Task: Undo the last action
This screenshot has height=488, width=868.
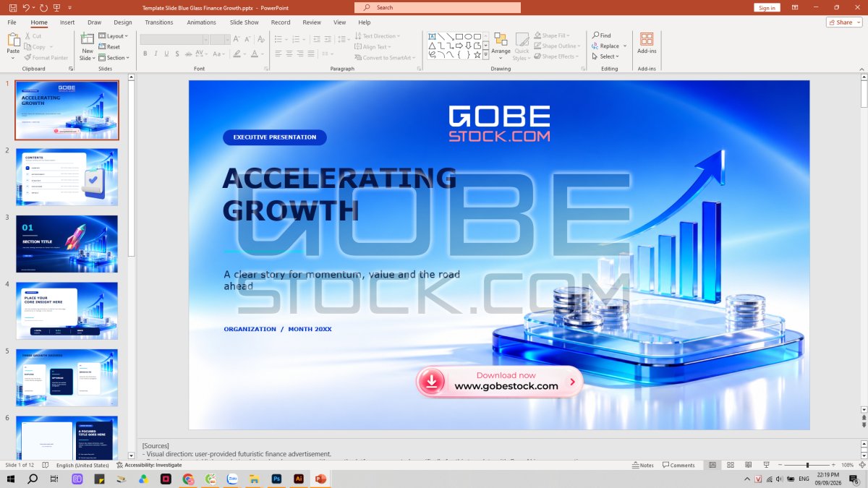Action: tap(26, 7)
